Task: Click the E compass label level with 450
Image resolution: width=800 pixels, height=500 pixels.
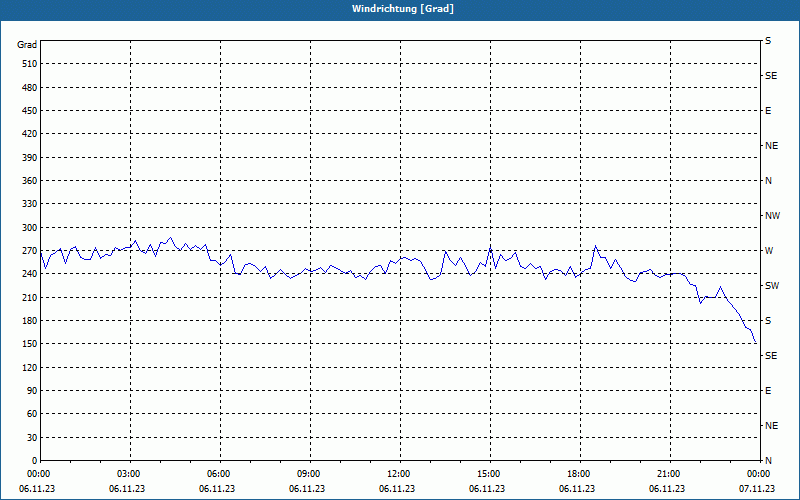Action: (x=768, y=111)
